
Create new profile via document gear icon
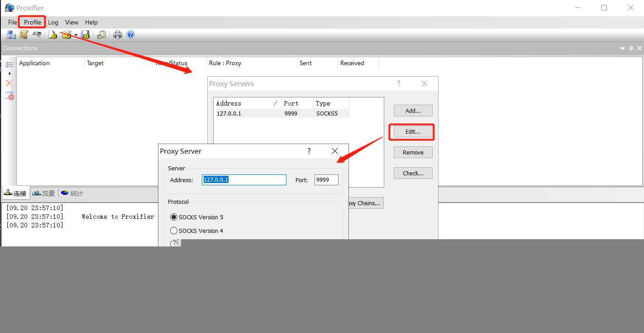tap(53, 35)
